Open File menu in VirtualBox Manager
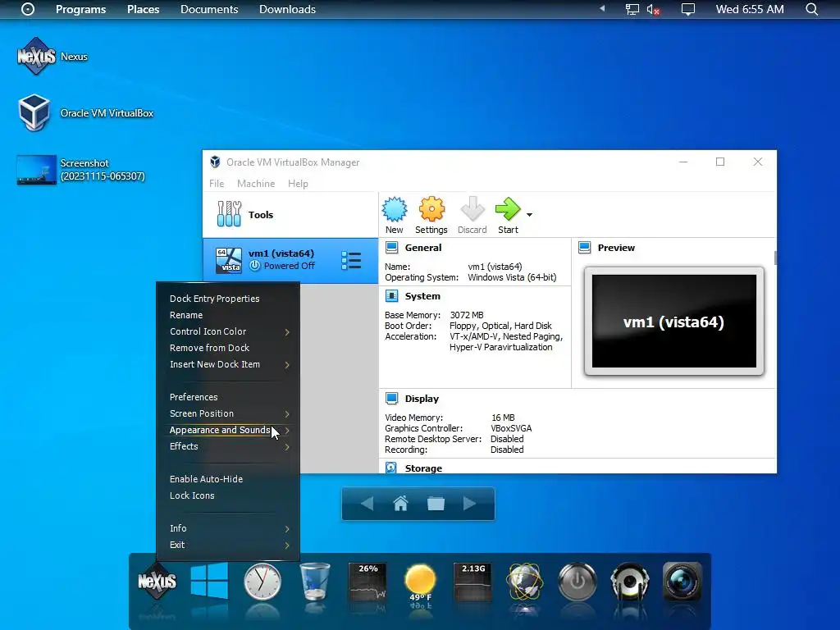 click(217, 183)
